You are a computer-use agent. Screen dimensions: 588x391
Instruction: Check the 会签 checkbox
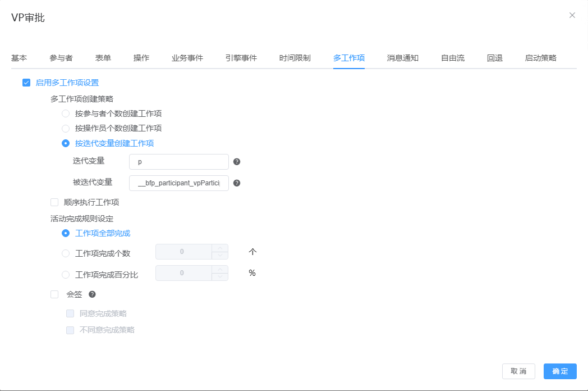point(54,294)
